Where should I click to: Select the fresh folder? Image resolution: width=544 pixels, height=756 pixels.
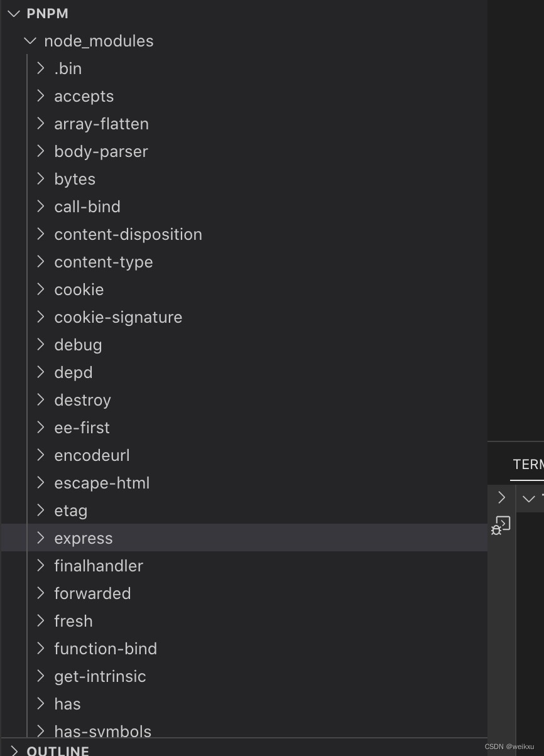pyautogui.click(x=73, y=620)
